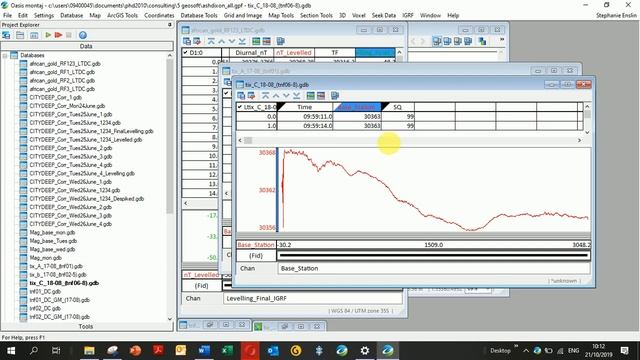Click the blue Help icon in Project Explorer
Viewport: 640px width, 360px height.
point(83,35)
